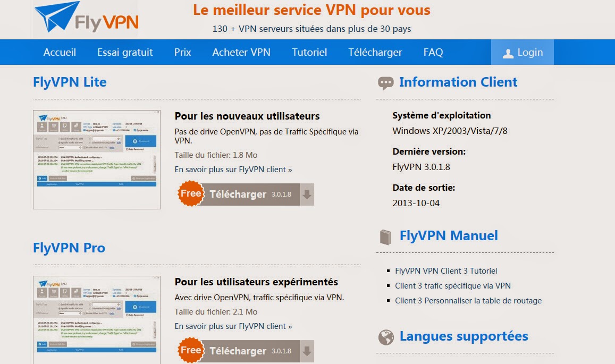Click 'Avec drive OpenVPN, traffic spécifique' description
This screenshot has width=615, height=364.
click(x=259, y=298)
